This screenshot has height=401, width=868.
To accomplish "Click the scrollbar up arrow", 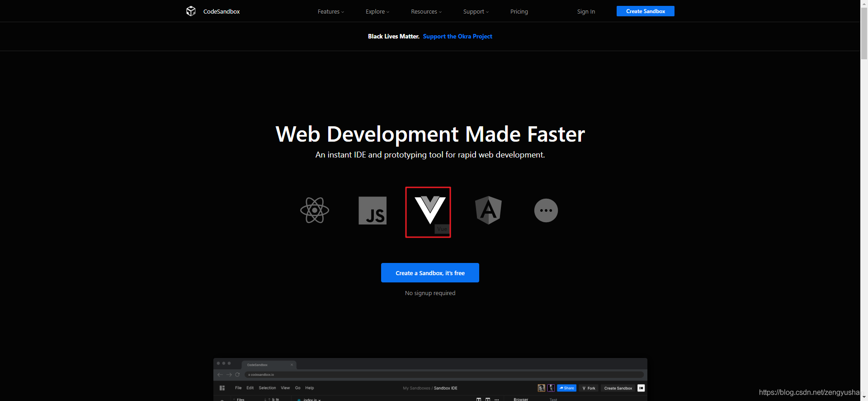I will [x=864, y=3].
